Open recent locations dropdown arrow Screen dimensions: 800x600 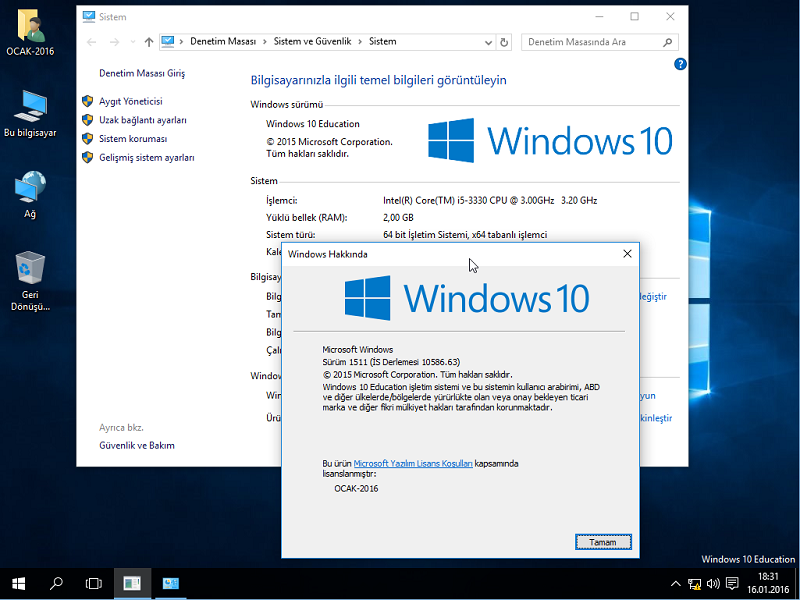pos(133,42)
